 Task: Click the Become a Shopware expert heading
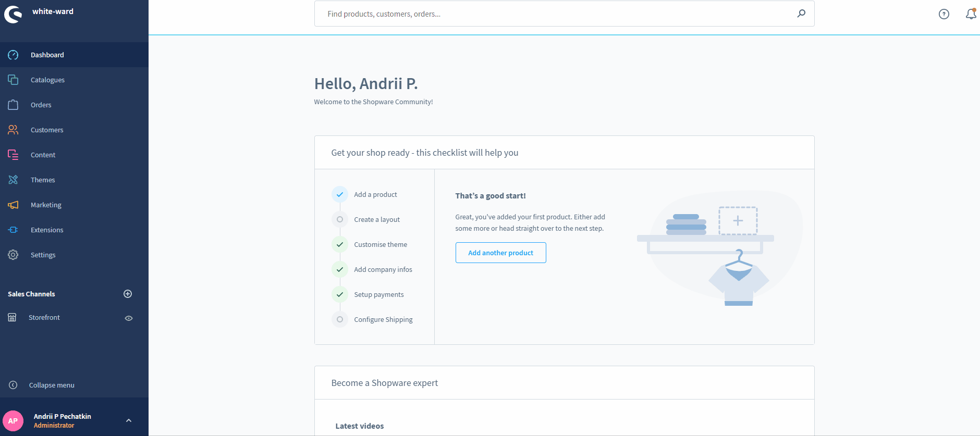click(x=385, y=383)
